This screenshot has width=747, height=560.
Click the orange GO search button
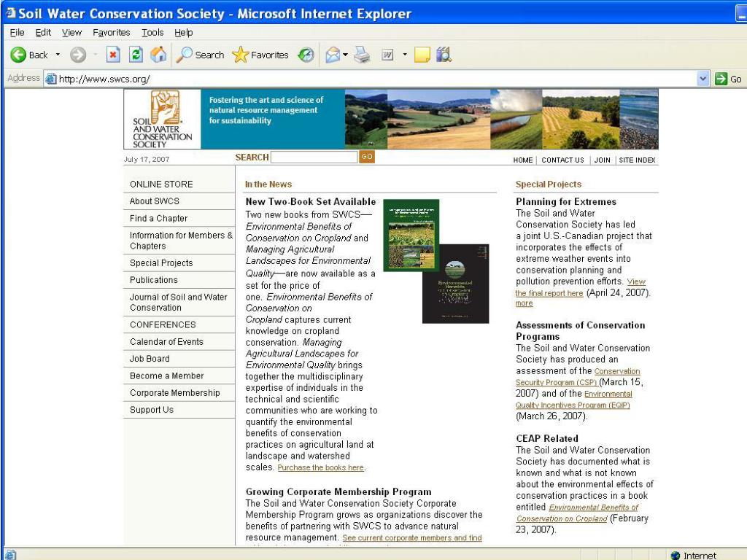coord(367,157)
